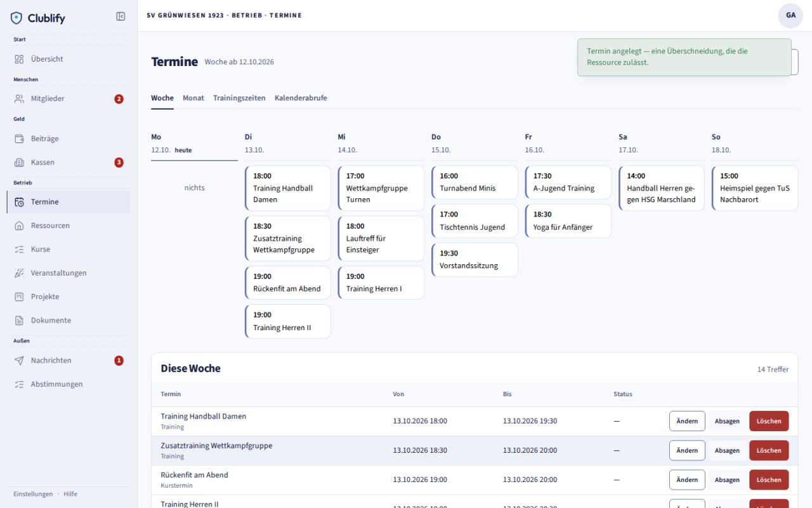Click the Kurse checklist icon
This screenshot has height=508, width=812.
point(19,250)
